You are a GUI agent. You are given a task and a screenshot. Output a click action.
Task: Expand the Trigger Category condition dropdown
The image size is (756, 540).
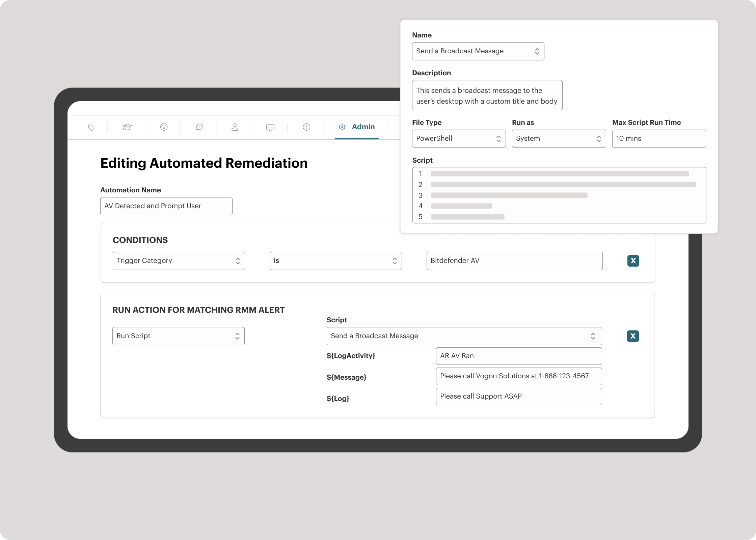[x=179, y=261]
